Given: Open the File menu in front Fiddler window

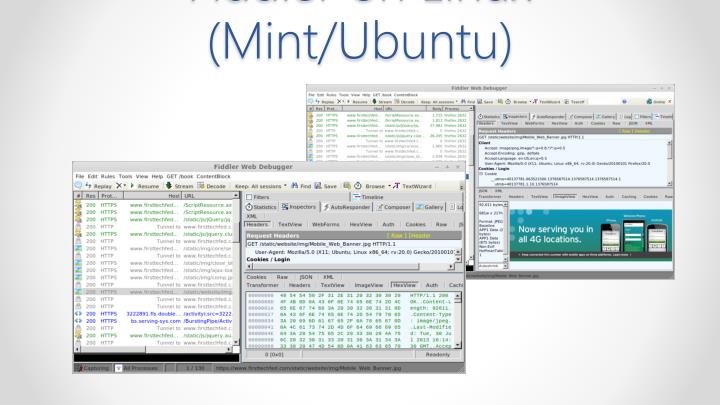Looking at the screenshot, I should pyautogui.click(x=80, y=176).
